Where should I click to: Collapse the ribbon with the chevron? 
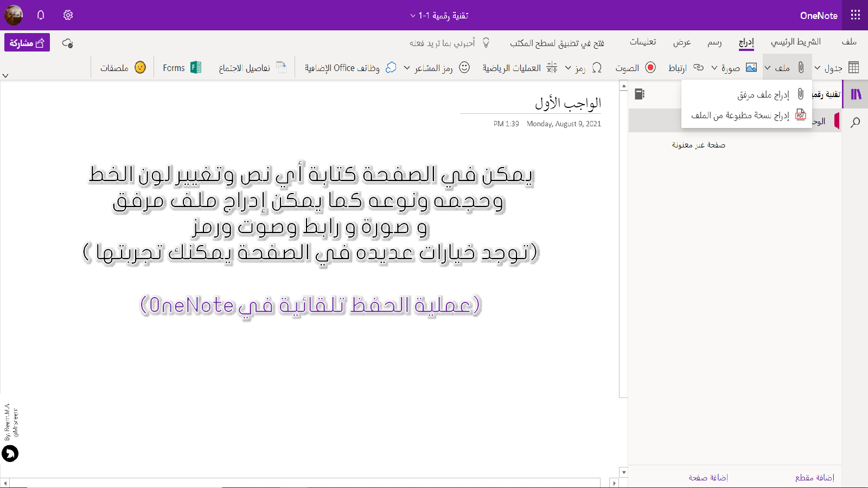[x=5, y=75]
